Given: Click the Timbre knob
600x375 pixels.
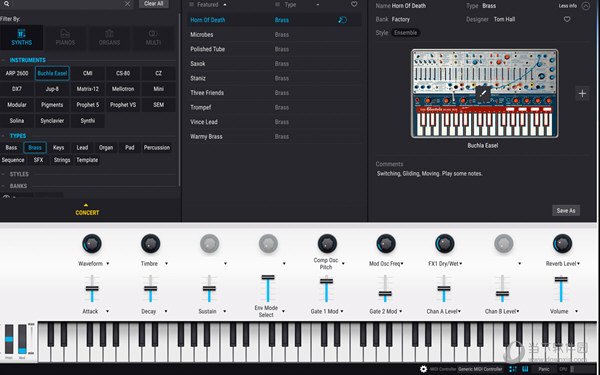Looking at the screenshot, I should point(150,243).
